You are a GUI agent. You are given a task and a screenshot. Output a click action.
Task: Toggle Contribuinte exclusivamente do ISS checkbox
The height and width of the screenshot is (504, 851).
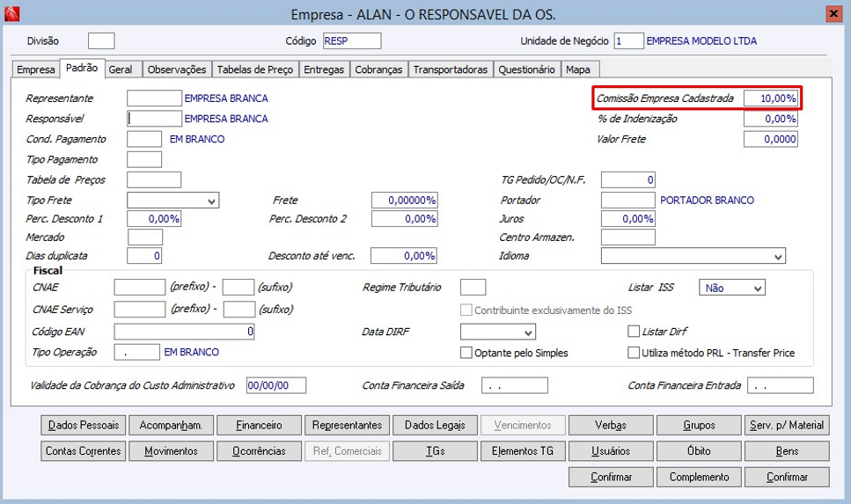pos(466,310)
